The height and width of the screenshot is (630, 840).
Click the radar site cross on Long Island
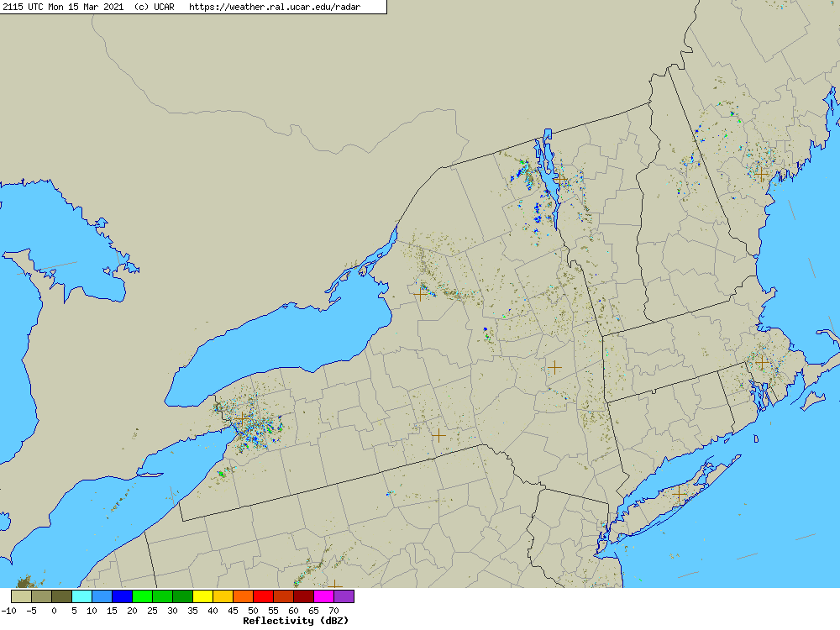click(x=680, y=494)
